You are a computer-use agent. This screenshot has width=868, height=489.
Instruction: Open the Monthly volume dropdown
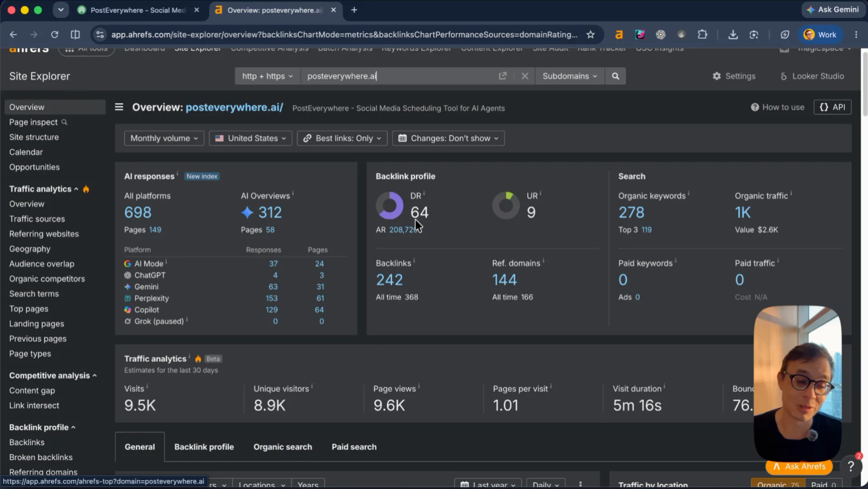[164, 138]
